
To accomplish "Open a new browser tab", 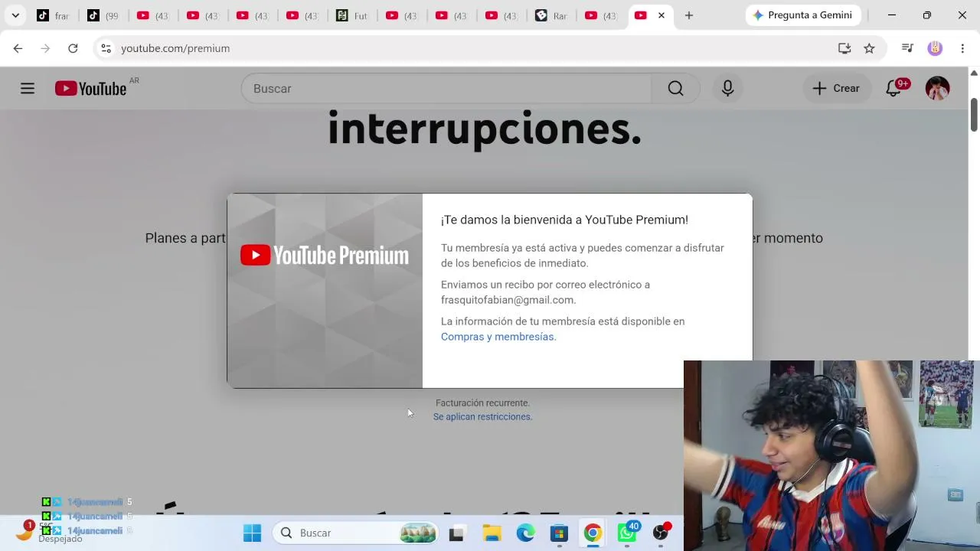I will (x=689, y=15).
